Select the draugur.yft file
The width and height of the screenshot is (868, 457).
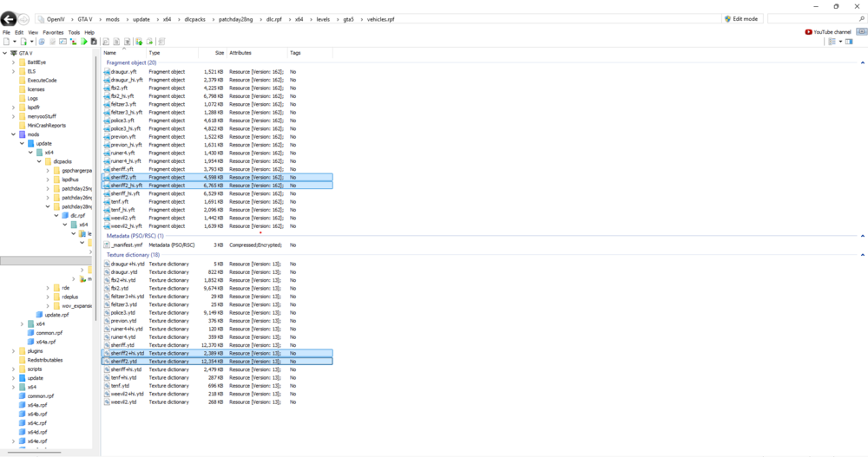217,72
